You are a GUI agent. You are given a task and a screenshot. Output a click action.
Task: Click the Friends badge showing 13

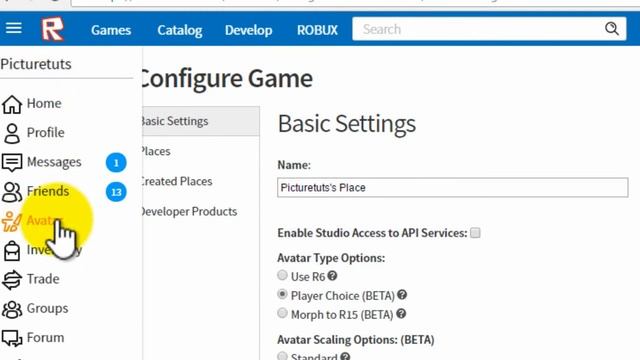116,192
